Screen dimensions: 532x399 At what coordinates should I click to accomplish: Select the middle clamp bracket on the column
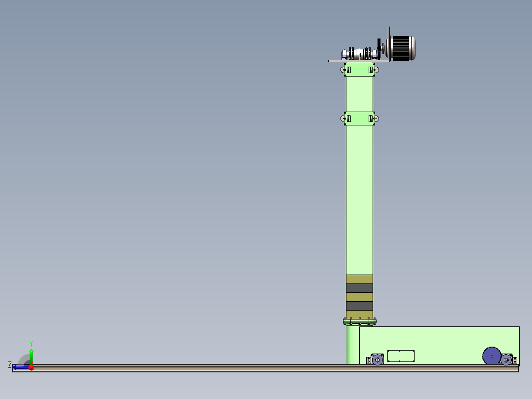[x=360, y=119]
